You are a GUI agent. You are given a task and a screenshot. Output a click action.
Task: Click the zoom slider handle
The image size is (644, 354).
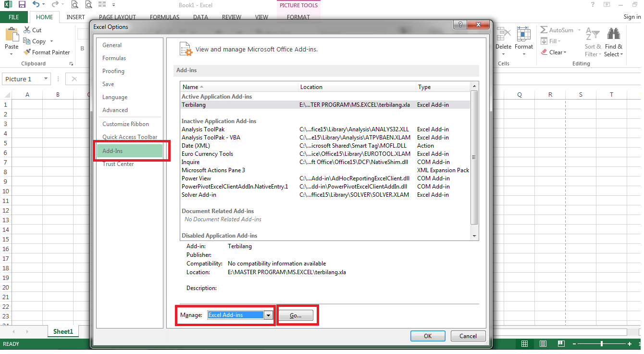coord(602,344)
